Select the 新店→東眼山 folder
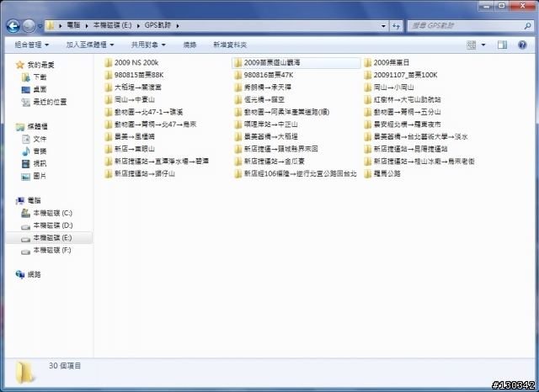This screenshot has width=539, height=392. (x=130, y=149)
